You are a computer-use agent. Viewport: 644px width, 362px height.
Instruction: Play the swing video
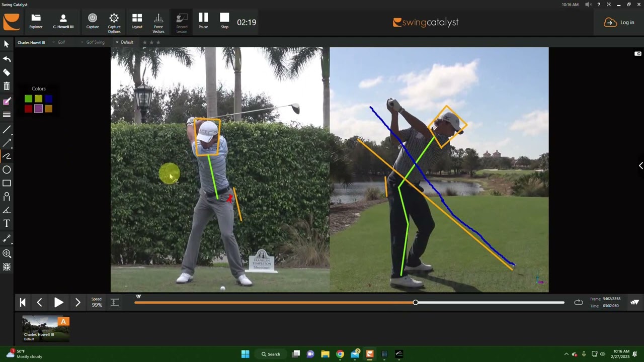tap(58, 302)
